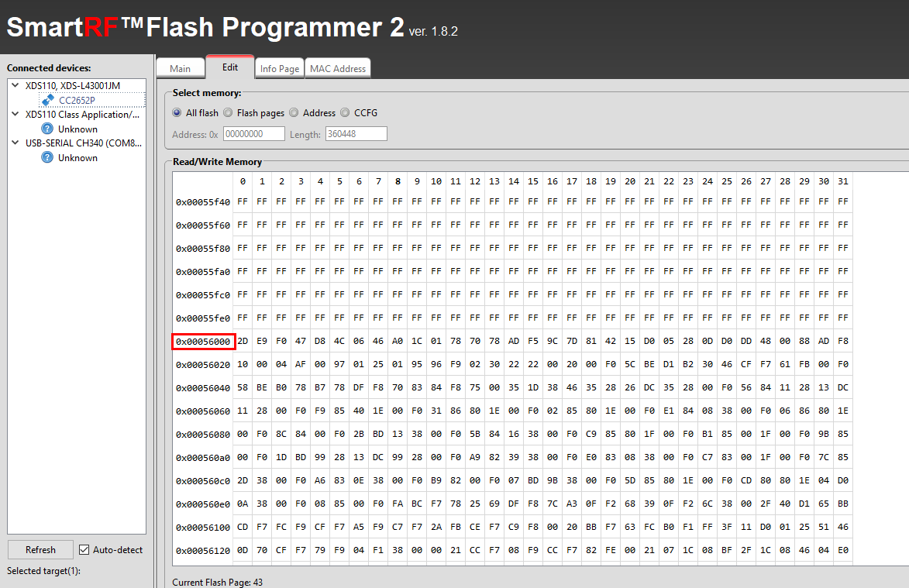Click column header 31 in memory table
This screenshot has height=588, width=909.
843,181
